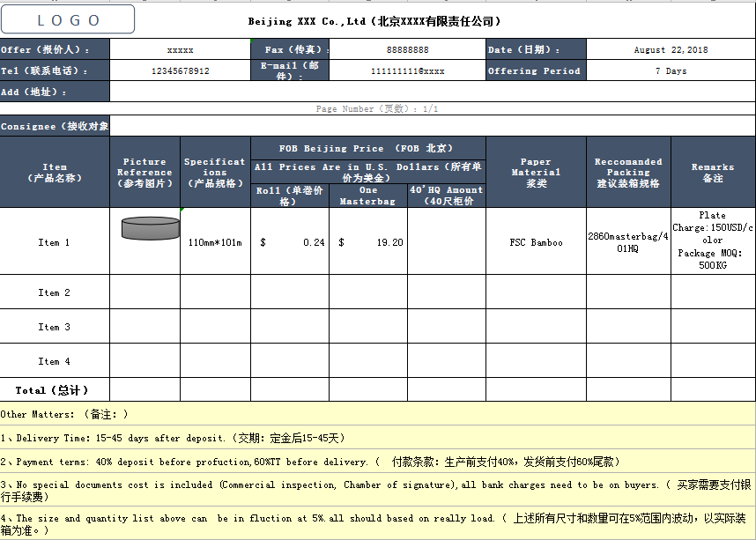Click the 'Item 3' row cell
The image size is (756, 540).
tap(55, 327)
